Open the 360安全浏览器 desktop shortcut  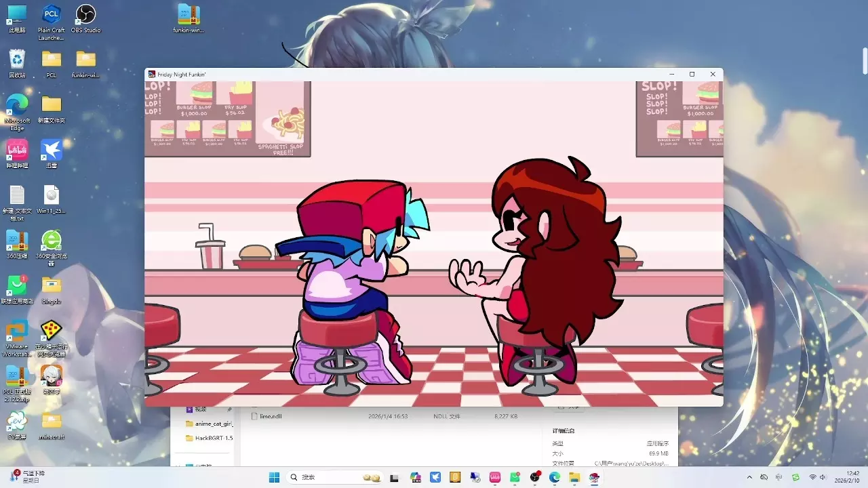[x=52, y=248]
